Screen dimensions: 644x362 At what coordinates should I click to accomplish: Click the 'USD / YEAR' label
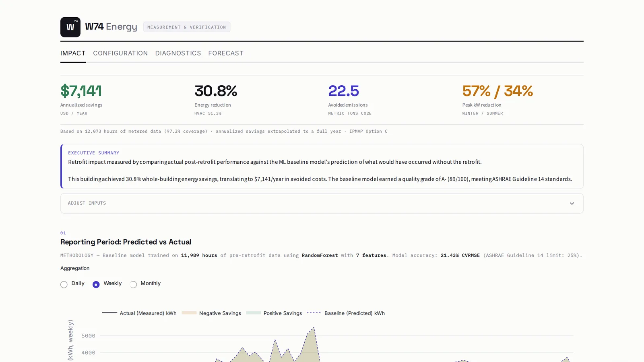[74, 113]
